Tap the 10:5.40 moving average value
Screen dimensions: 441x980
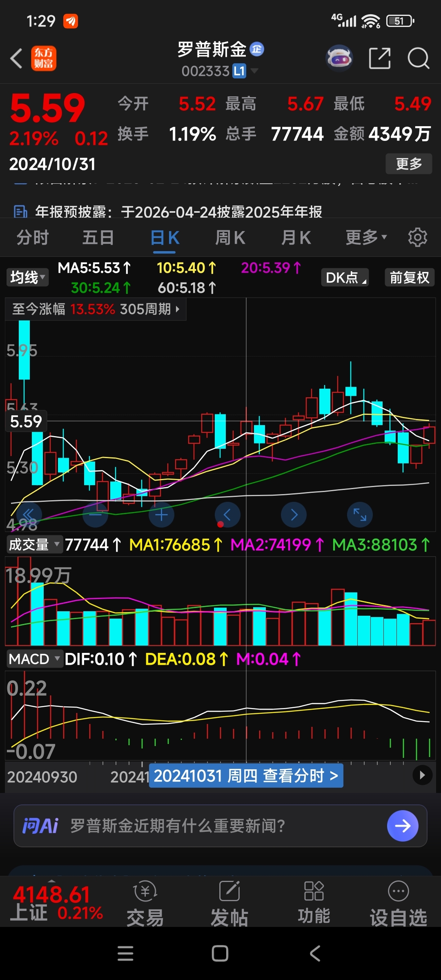click(x=187, y=268)
